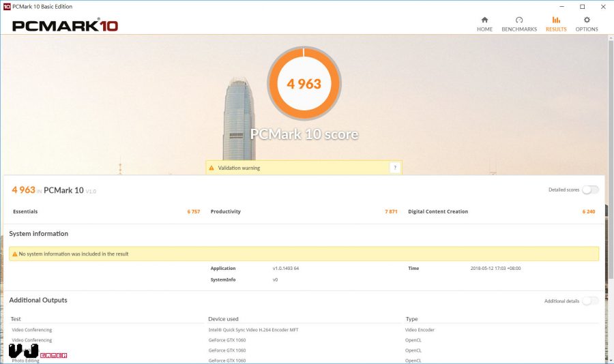
Task: Click the 4 963 PCMark 10 result heading
Action: click(x=54, y=190)
